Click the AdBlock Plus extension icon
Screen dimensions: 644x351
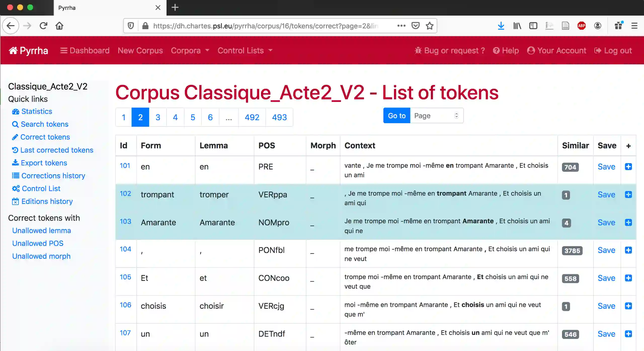tap(581, 26)
